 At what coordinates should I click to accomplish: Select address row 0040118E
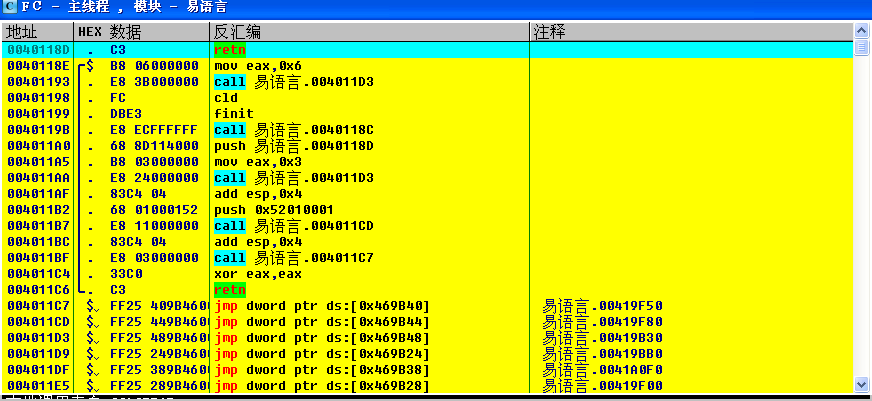click(x=427, y=66)
